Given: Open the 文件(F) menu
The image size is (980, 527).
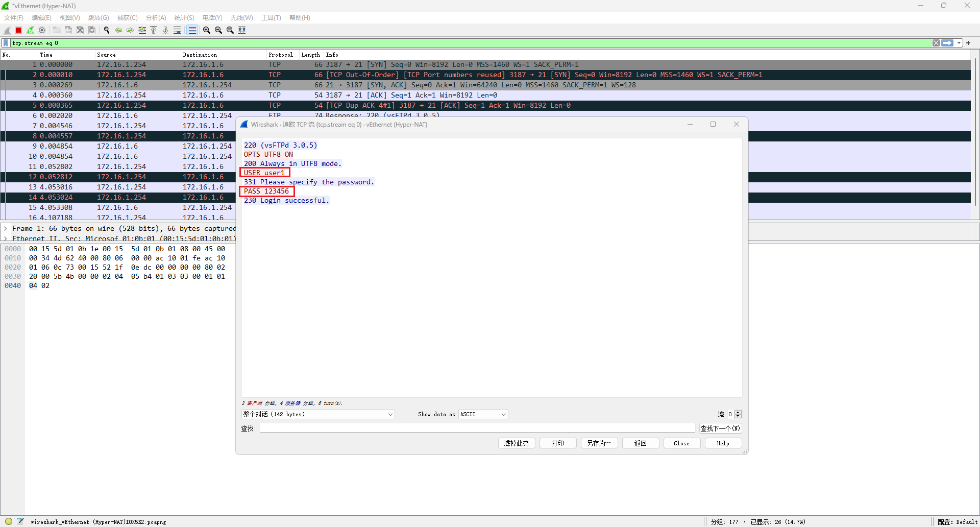Looking at the screenshot, I should pyautogui.click(x=14, y=17).
